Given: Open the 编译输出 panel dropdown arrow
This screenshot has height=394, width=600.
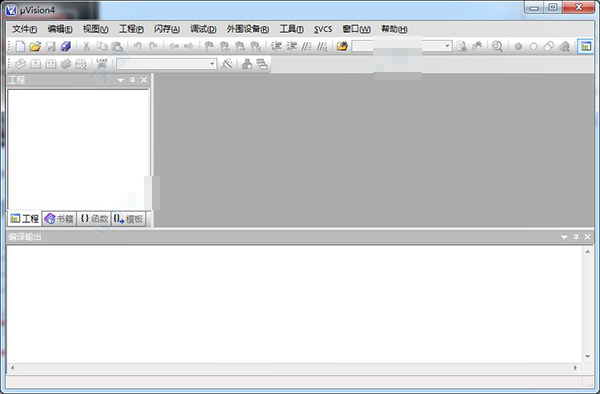Looking at the screenshot, I should (564, 237).
